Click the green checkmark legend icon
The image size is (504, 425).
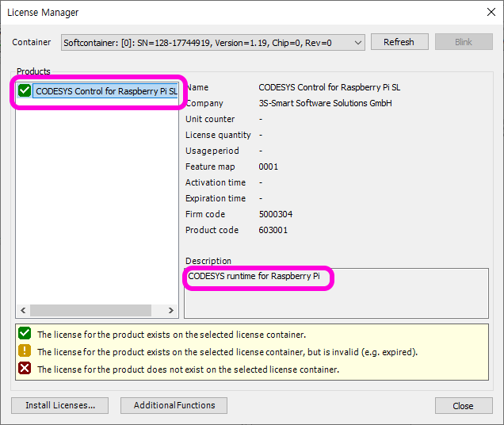point(25,335)
